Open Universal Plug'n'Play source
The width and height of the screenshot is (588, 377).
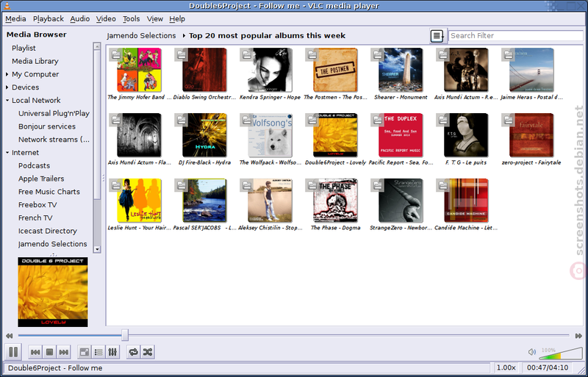(54, 113)
